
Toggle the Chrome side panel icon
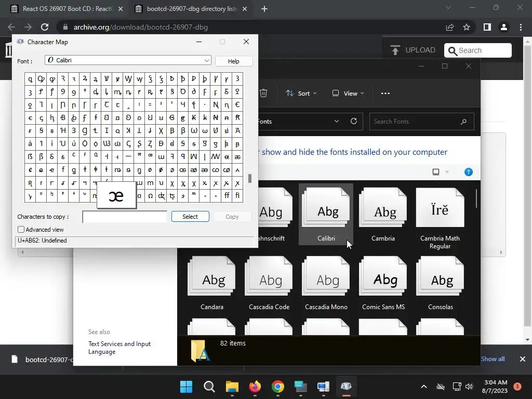(x=487, y=27)
